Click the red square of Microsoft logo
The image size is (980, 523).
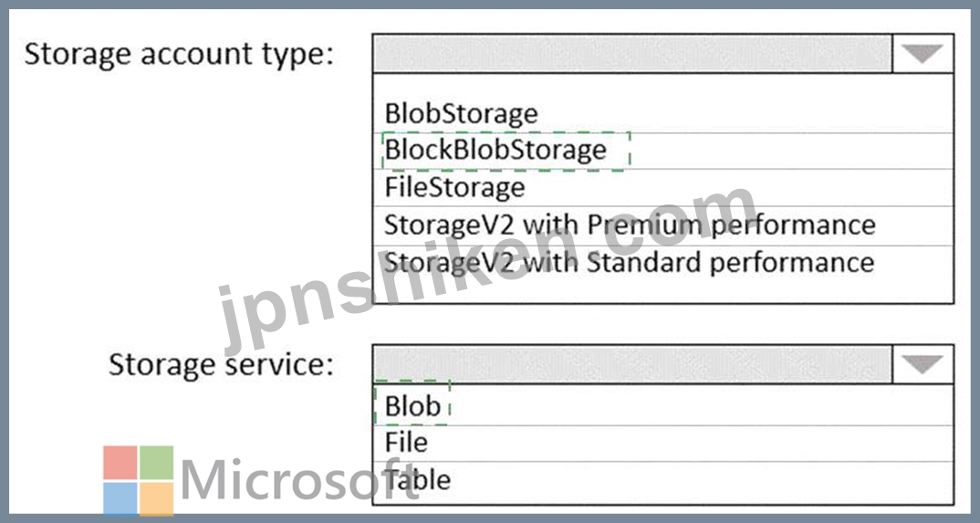[x=120, y=463]
